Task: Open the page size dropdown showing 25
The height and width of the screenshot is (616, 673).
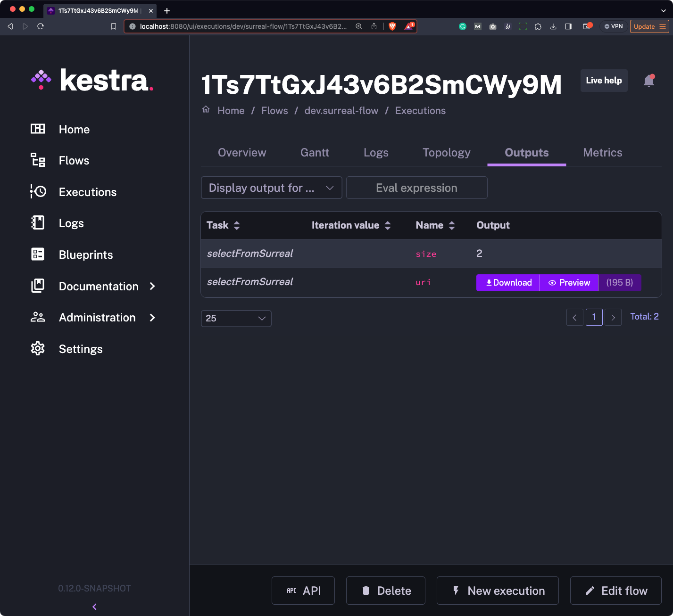Action: 236,319
